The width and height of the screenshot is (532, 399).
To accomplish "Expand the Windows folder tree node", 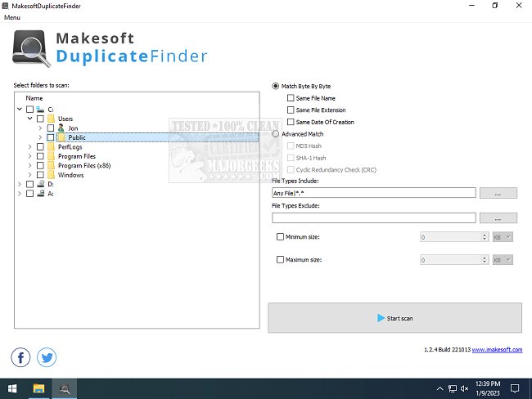I will pos(30,175).
